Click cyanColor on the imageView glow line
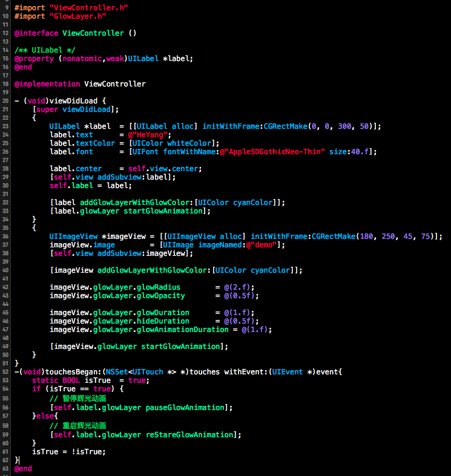 pos(270,270)
